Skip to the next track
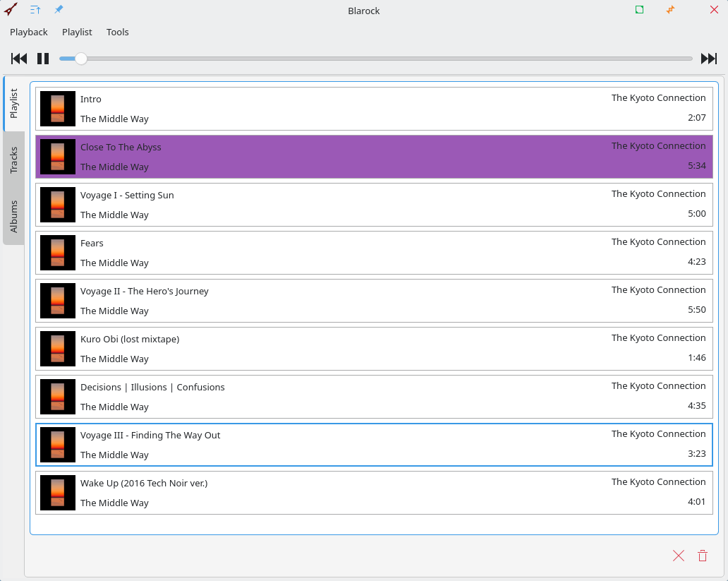 [708, 59]
